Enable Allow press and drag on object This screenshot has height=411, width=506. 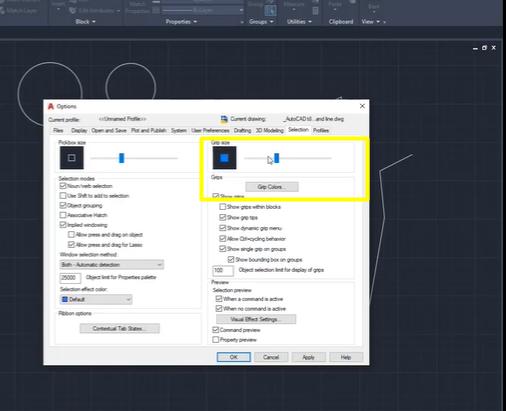pyautogui.click(x=71, y=234)
